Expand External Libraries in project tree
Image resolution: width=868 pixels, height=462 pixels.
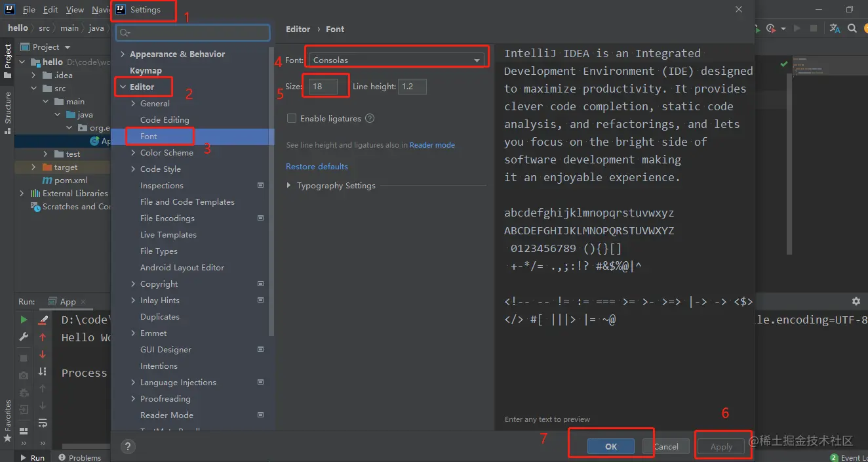(x=22, y=194)
